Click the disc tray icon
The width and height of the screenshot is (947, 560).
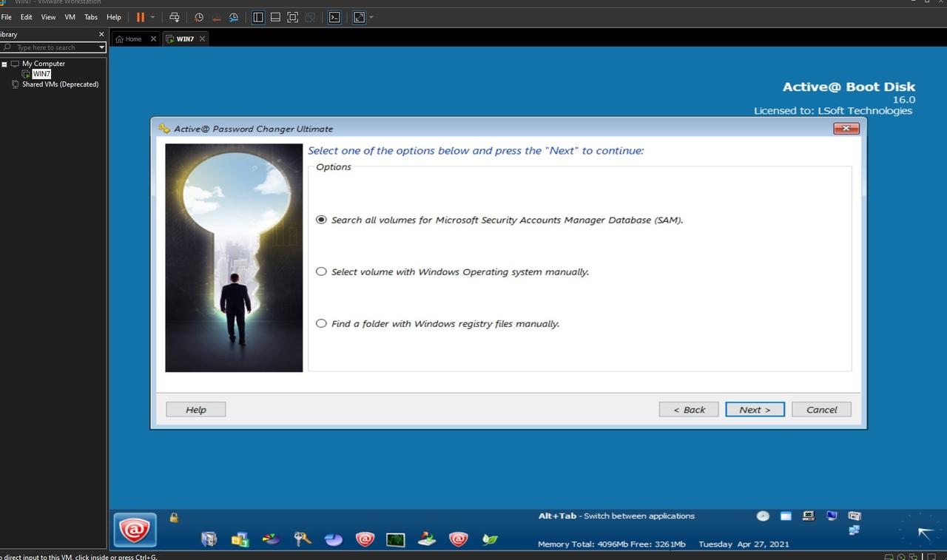763,516
